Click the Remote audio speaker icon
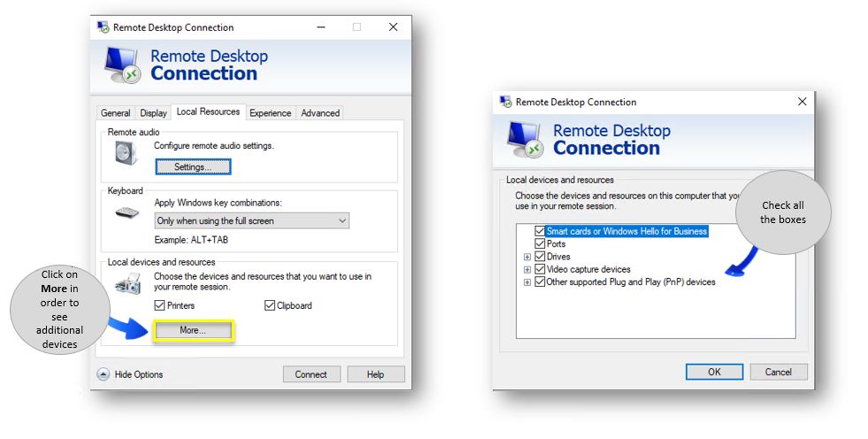 (127, 153)
